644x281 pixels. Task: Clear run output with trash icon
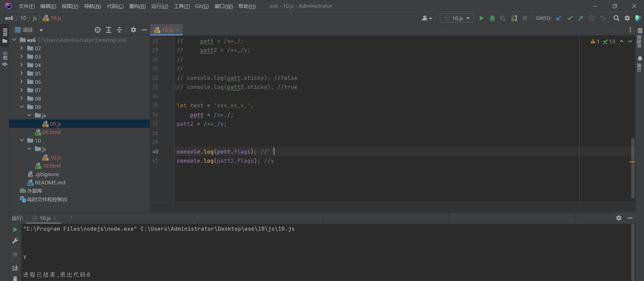(x=15, y=278)
